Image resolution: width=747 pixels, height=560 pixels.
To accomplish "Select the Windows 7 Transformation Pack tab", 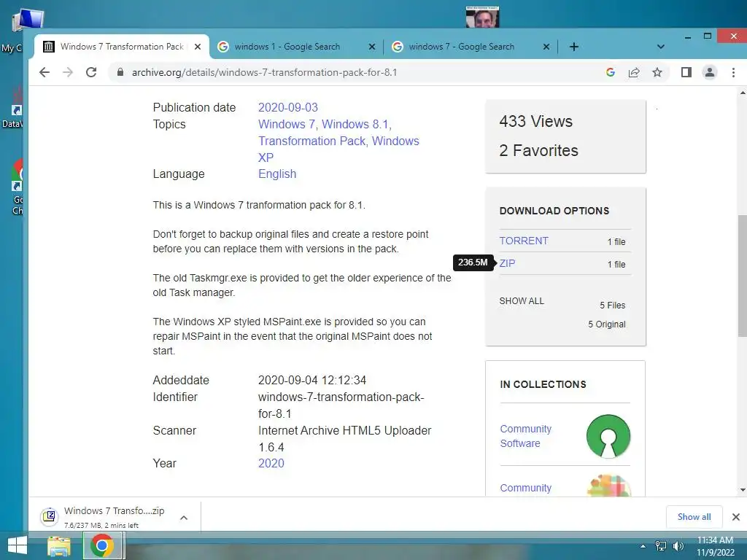I will [x=122, y=47].
